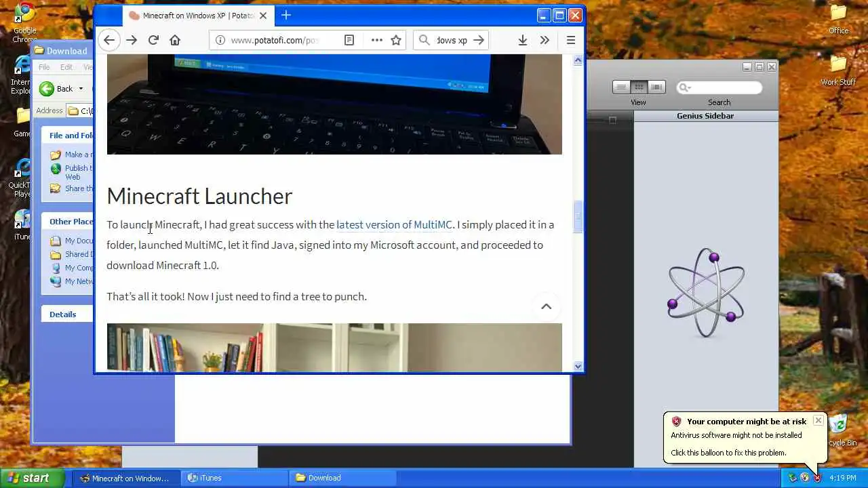868x488 pixels.
Task: Open the page actions three-dot menu
Action: click(377, 40)
